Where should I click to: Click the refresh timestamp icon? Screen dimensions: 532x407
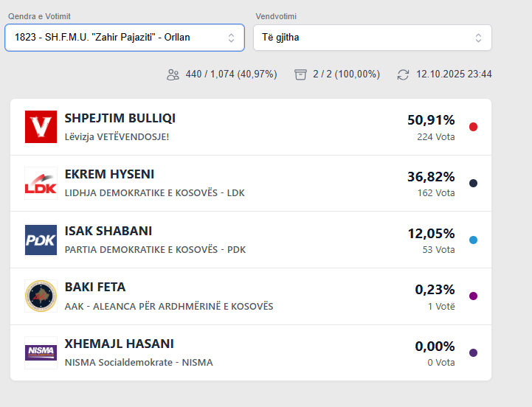click(x=403, y=74)
